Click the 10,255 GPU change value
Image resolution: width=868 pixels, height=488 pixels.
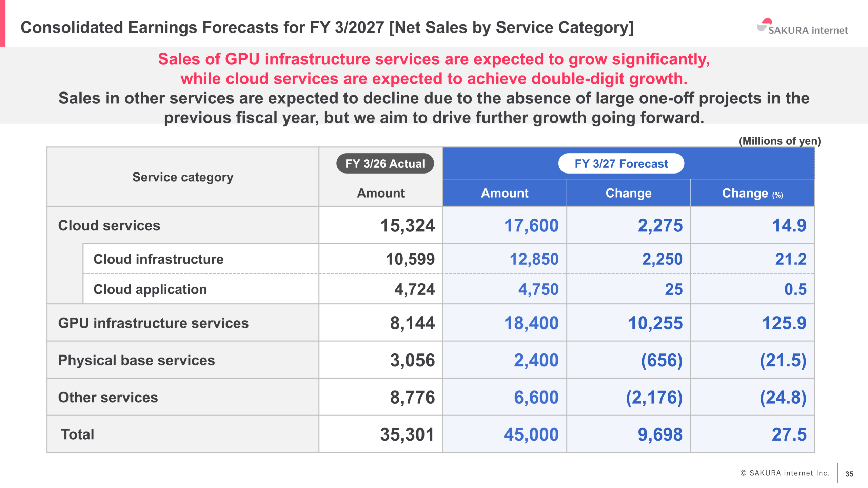pyautogui.click(x=655, y=323)
